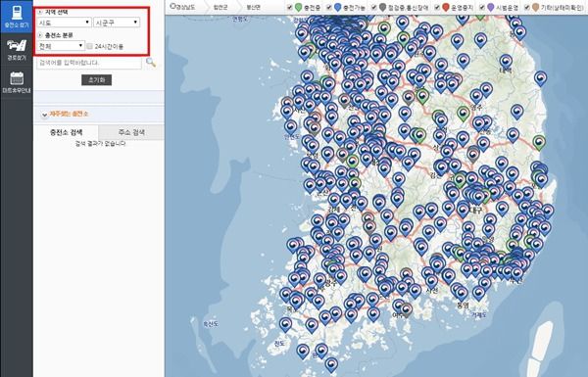Image resolution: width=588 pixels, height=377 pixels.
Task: Expand the 자주찾는 충전소 section chevron
Action: click(x=44, y=115)
